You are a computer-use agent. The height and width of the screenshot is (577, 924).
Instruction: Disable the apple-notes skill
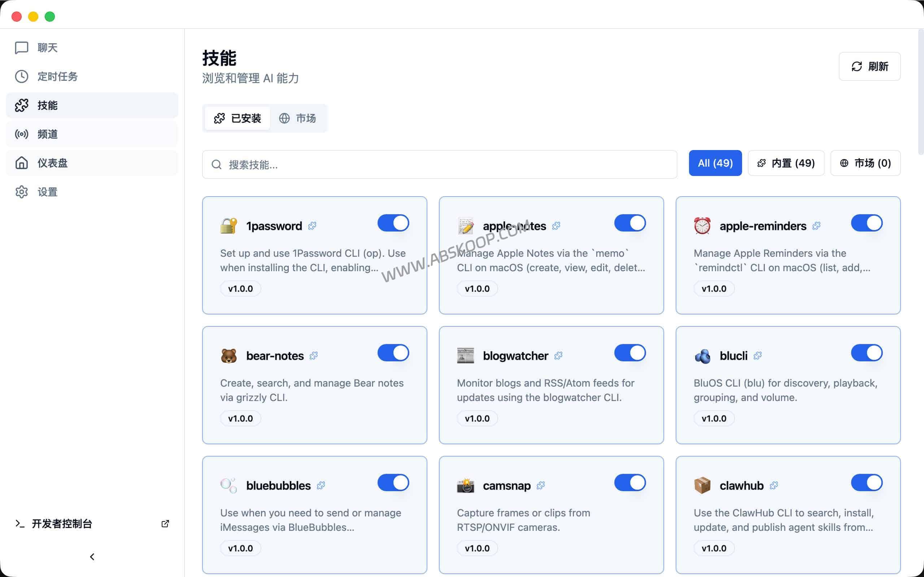coord(630,223)
